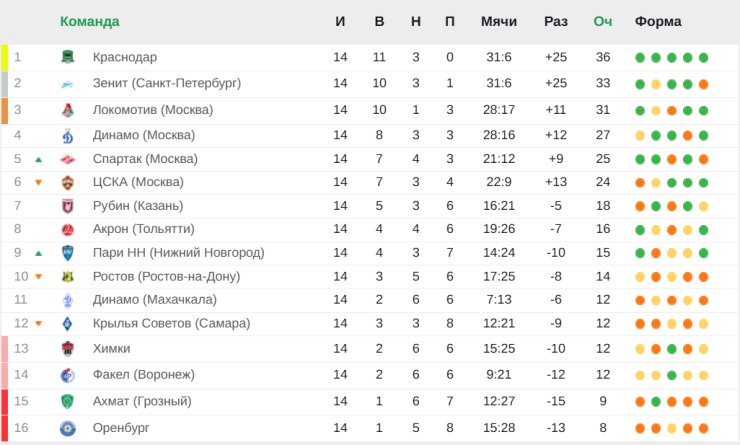Open the Факел (Воронеж) team link
This screenshot has width=740, height=445.
(x=143, y=374)
